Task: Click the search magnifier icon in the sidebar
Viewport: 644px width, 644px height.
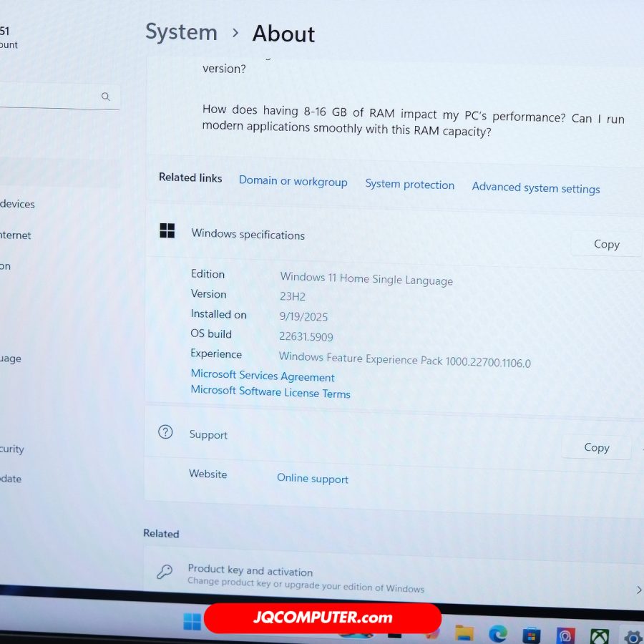Action: pyautogui.click(x=106, y=97)
